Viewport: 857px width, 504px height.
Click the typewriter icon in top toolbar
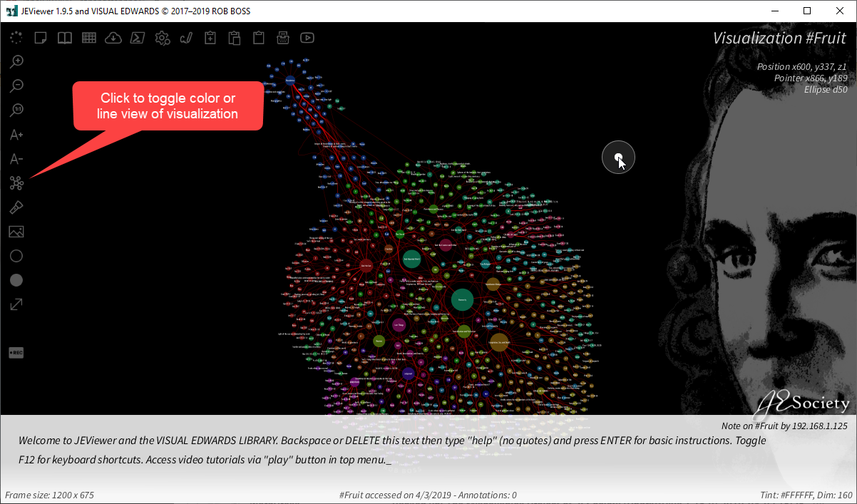283,38
